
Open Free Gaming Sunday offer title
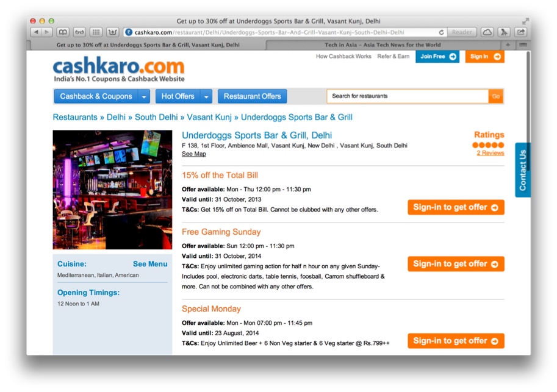pos(221,232)
